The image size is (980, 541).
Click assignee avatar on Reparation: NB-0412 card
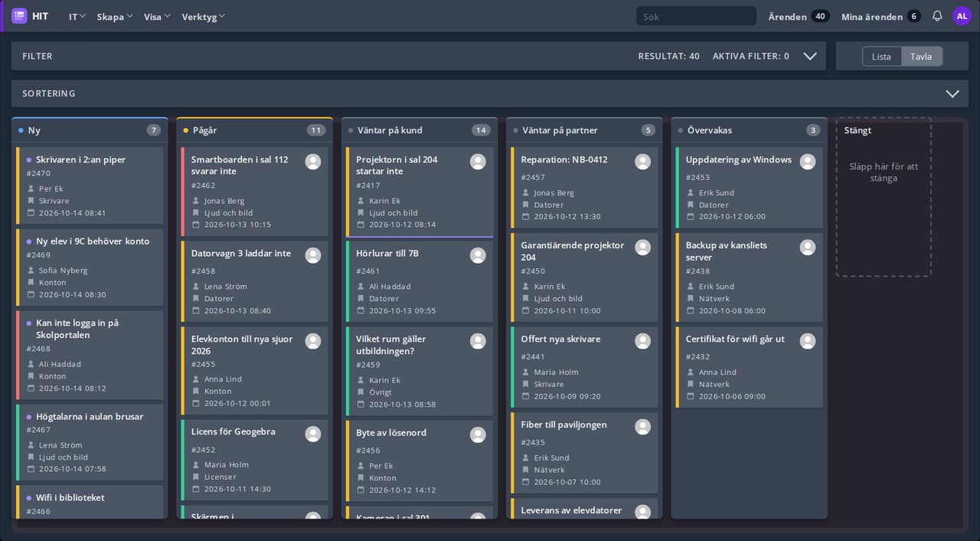tap(642, 161)
